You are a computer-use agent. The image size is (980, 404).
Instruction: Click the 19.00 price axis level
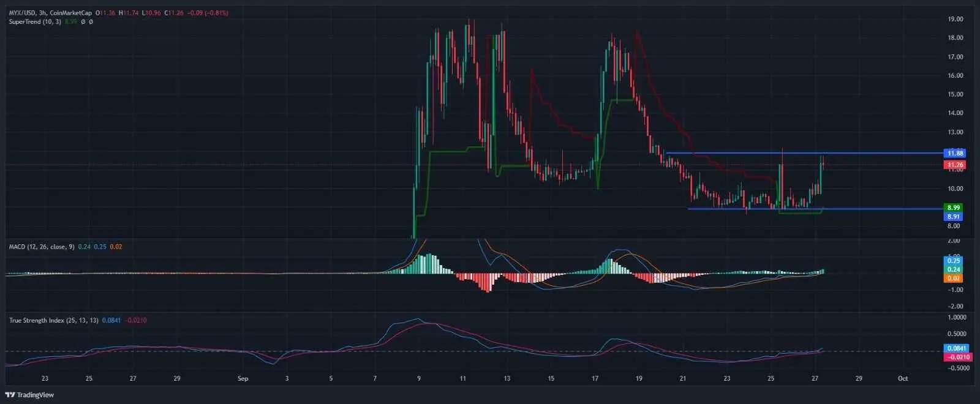[956, 19]
